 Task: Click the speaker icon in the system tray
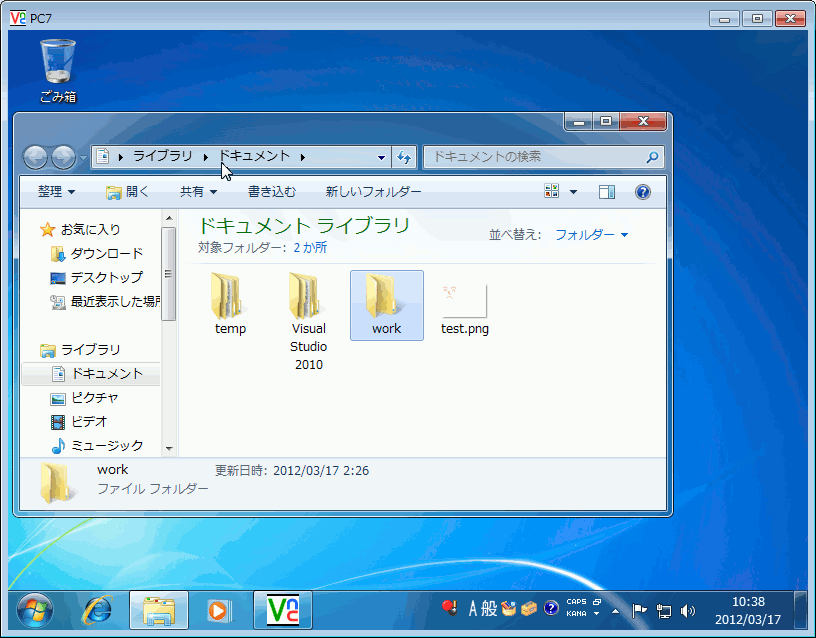click(x=688, y=611)
